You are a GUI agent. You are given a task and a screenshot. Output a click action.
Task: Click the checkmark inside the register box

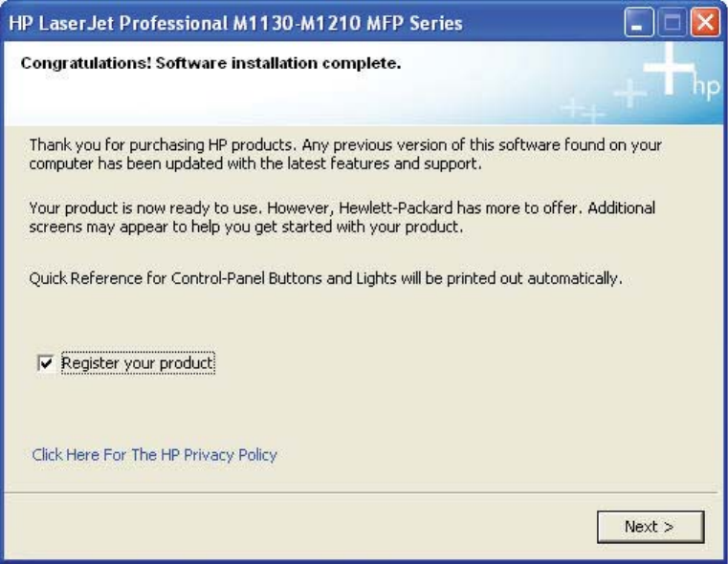pyautogui.click(x=45, y=363)
